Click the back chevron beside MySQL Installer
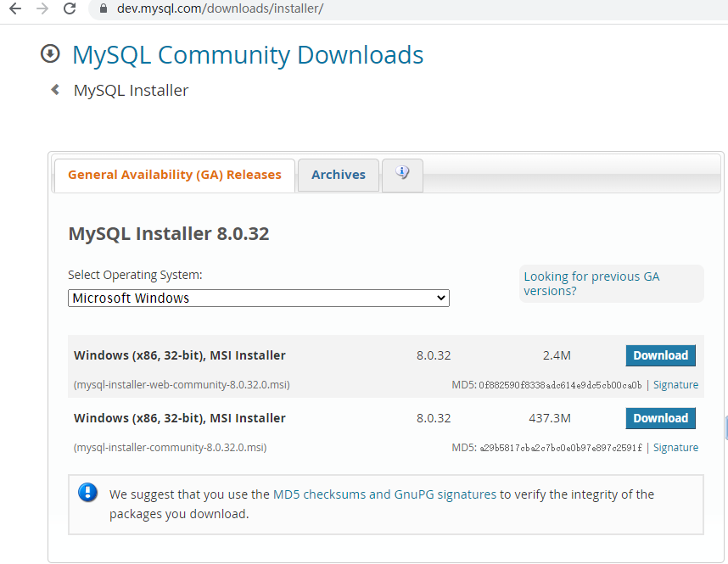The height and width of the screenshot is (564, 728). [55, 89]
